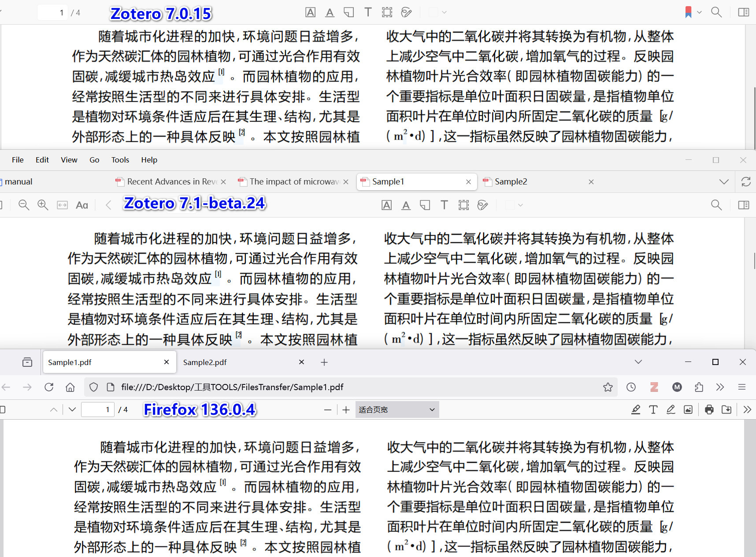
Task: Select add note tool in Zotero 7.0.15 toolbar
Action: [349, 12]
